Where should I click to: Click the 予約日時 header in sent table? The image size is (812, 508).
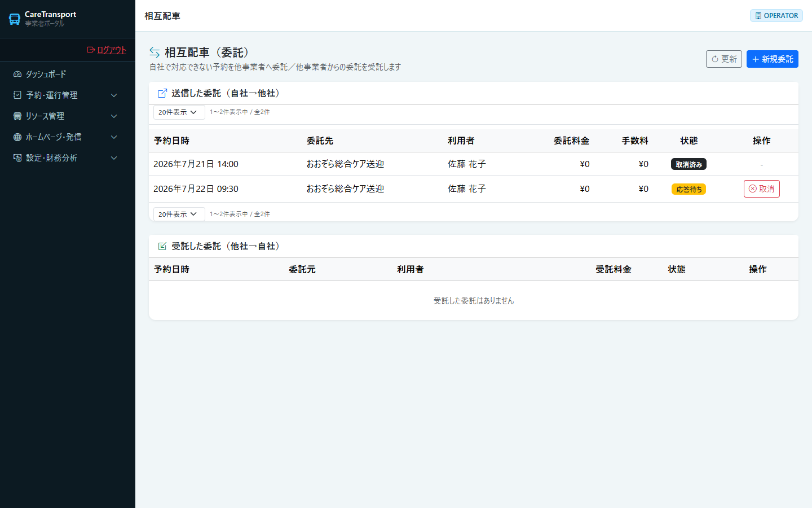pos(171,141)
